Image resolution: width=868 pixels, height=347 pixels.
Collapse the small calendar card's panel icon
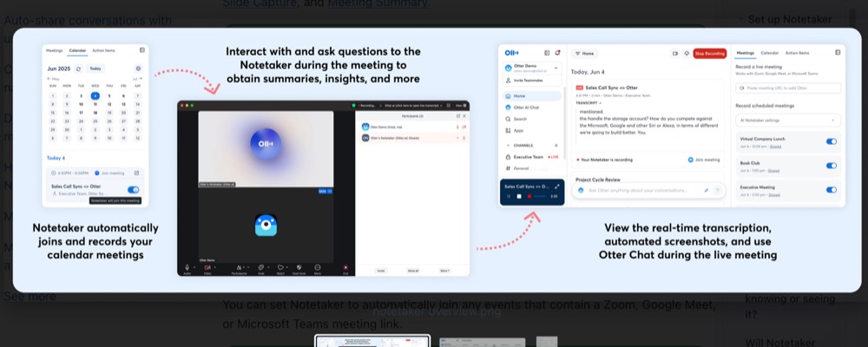(x=141, y=50)
